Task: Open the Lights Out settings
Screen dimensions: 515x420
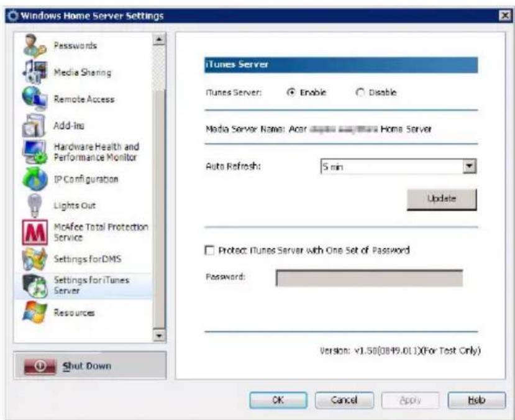Action: (x=75, y=206)
